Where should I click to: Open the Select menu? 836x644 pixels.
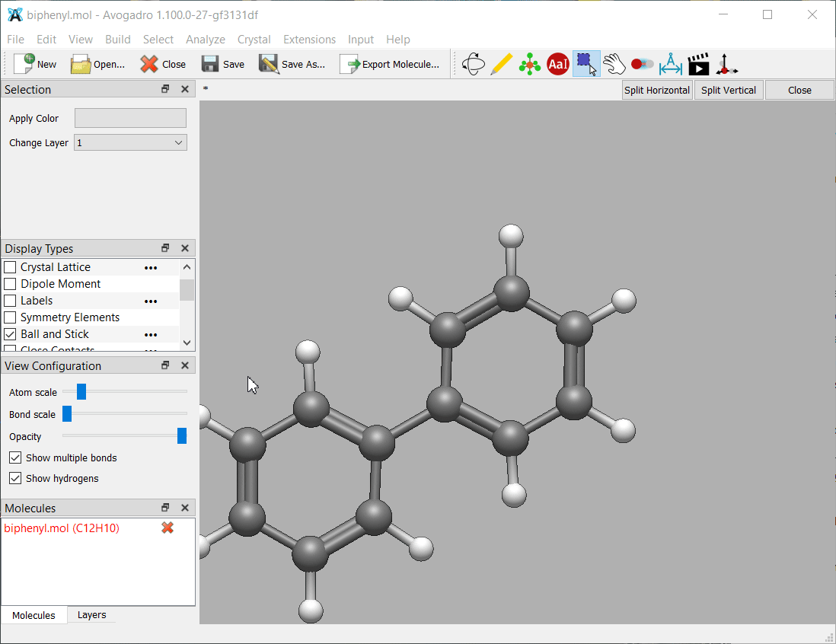[158, 40]
